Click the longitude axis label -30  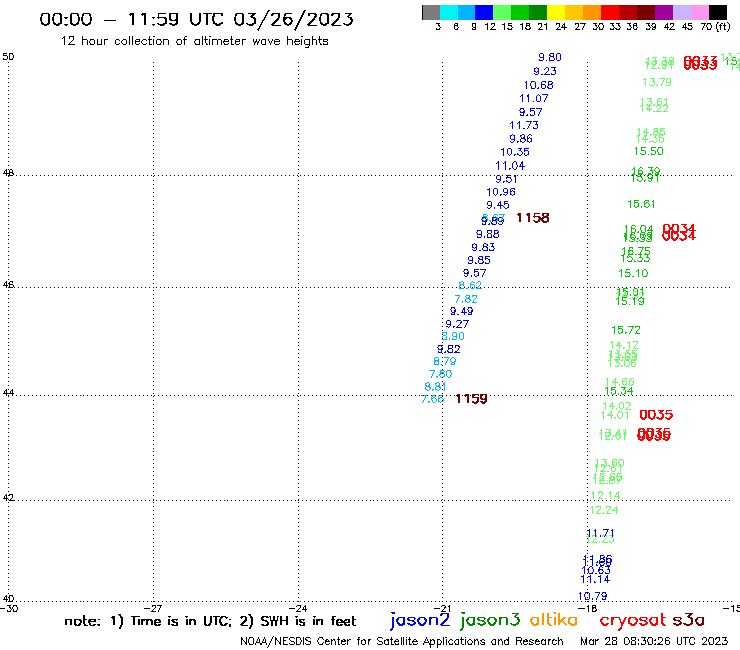click(x=9, y=608)
